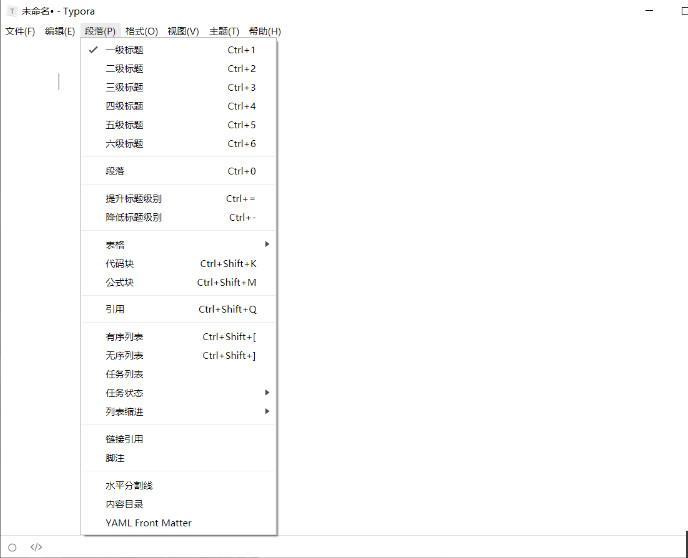Viewport: 688px width, 558px height.
Task: Expand the 表格 submenu
Action: 179,245
